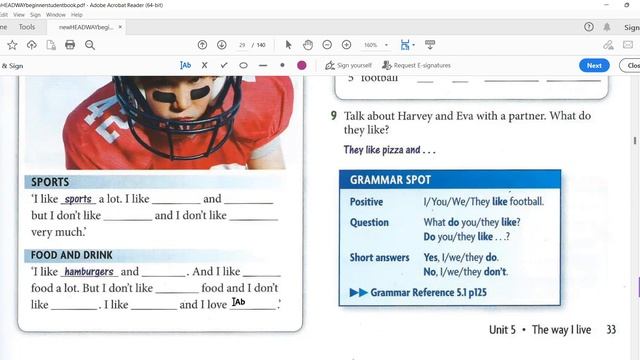Click the filled-in word 'sports'
The height and width of the screenshot is (360, 640).
point(78,199)
